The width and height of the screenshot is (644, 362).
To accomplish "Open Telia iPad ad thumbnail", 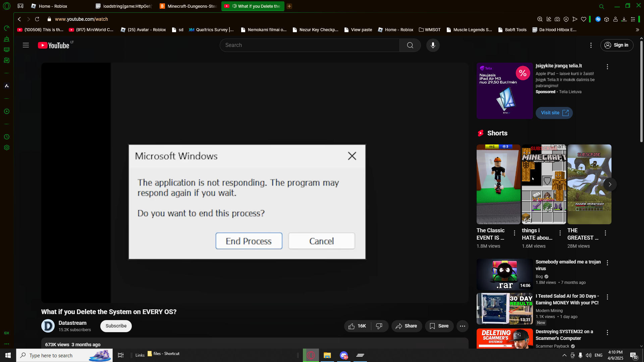I will coord(504,91).
